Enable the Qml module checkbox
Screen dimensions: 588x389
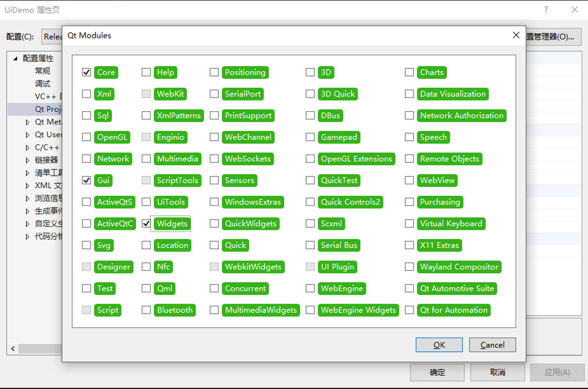tap(146, 289)
